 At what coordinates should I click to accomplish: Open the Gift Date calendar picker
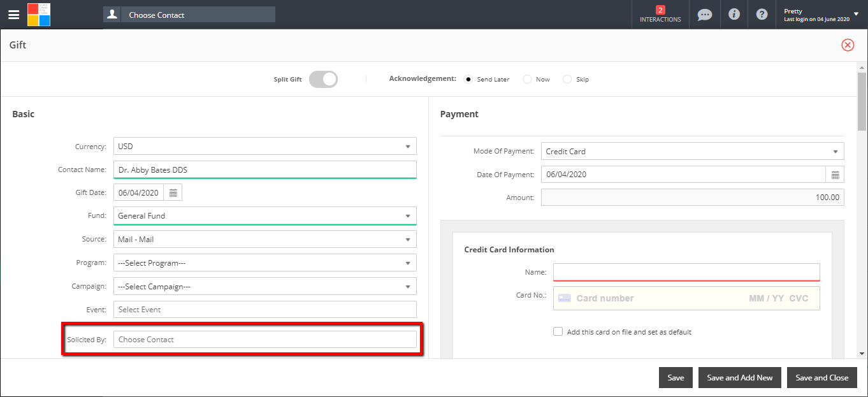tap(173, 192)
